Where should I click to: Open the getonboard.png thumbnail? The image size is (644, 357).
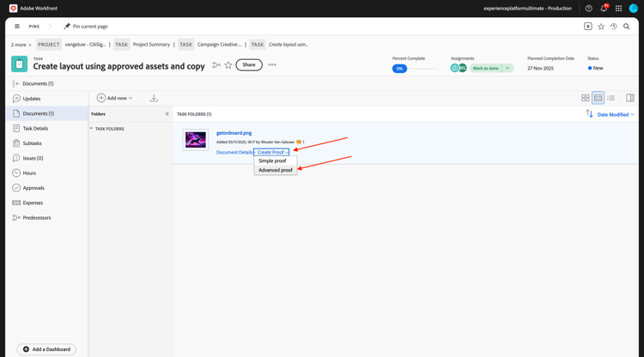(x=196, y=140)
